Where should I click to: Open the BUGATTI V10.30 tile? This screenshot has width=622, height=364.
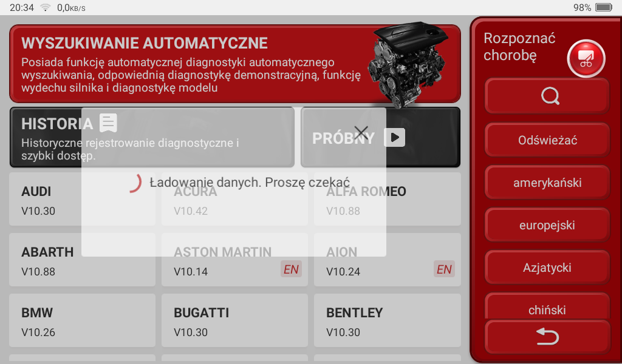(x=234, y=321)
